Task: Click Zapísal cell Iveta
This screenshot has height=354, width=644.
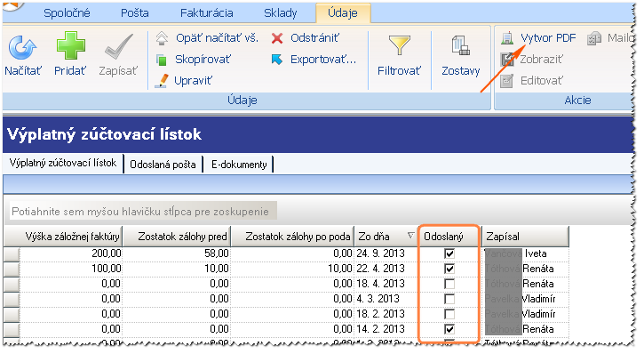Action: coord(536,253)
